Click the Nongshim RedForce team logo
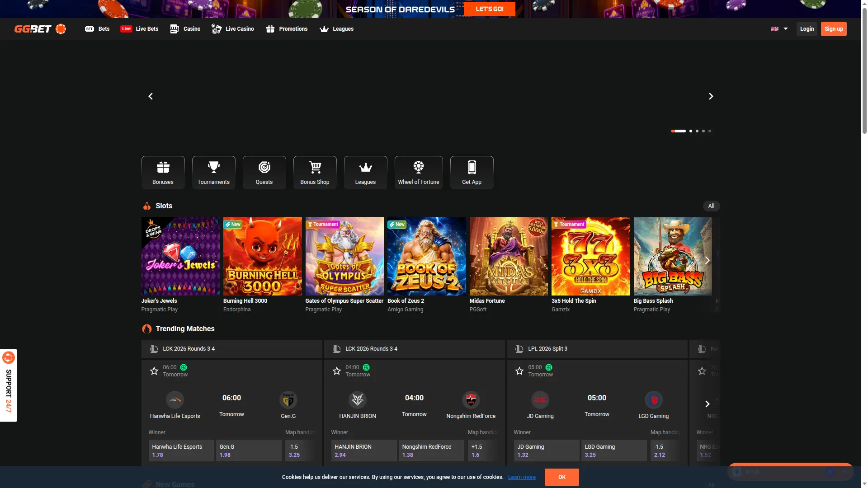This screenshot has width=868, height=488. [x=471, y=400]
